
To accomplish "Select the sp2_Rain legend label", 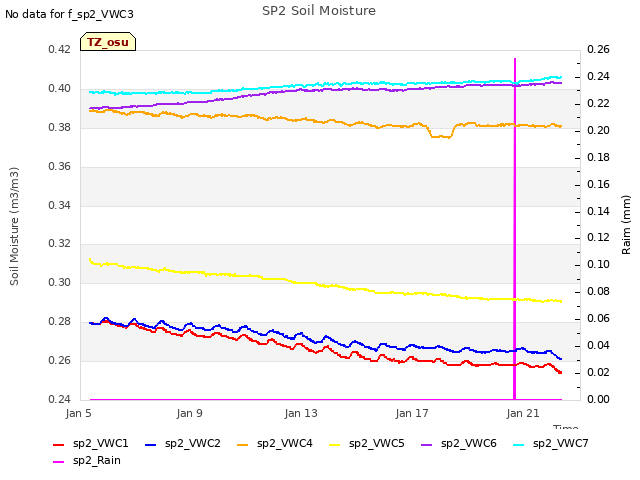I will tap(97, 461).
